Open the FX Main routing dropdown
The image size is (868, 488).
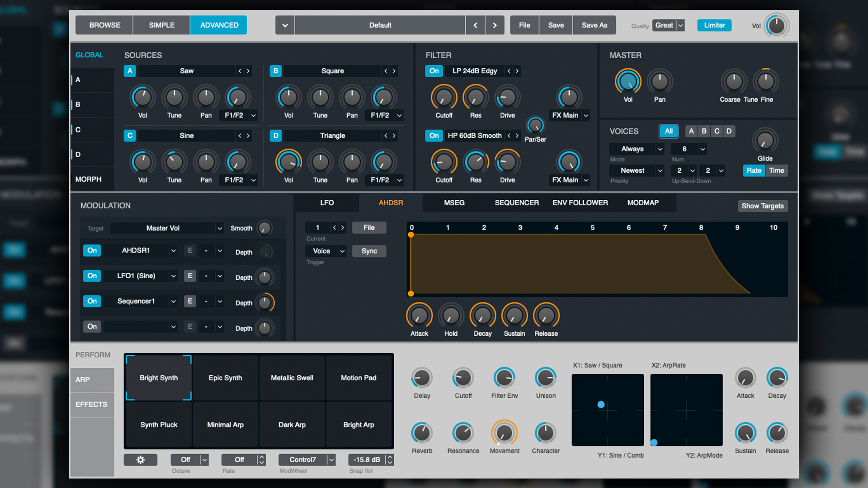point(570,115)
